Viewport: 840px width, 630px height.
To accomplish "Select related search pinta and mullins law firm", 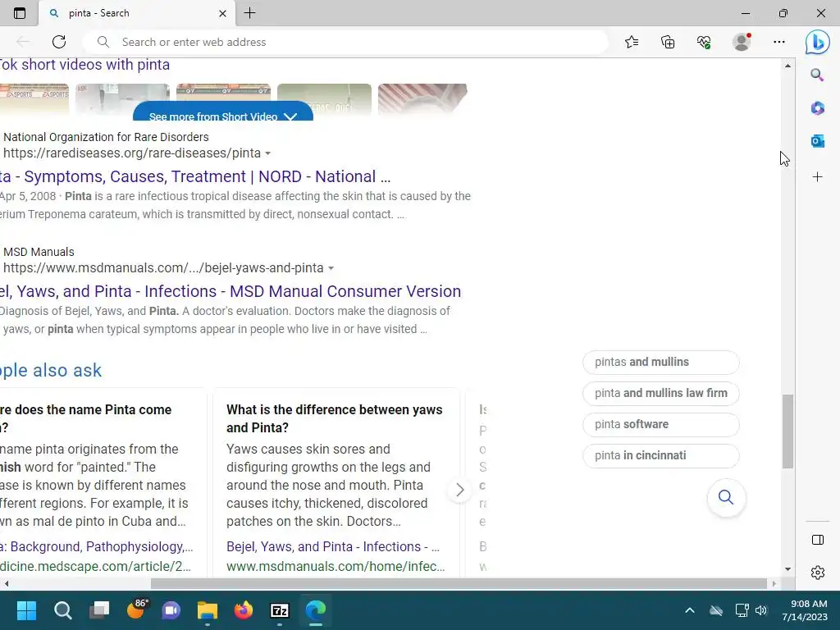I will (x=660, y=393).
